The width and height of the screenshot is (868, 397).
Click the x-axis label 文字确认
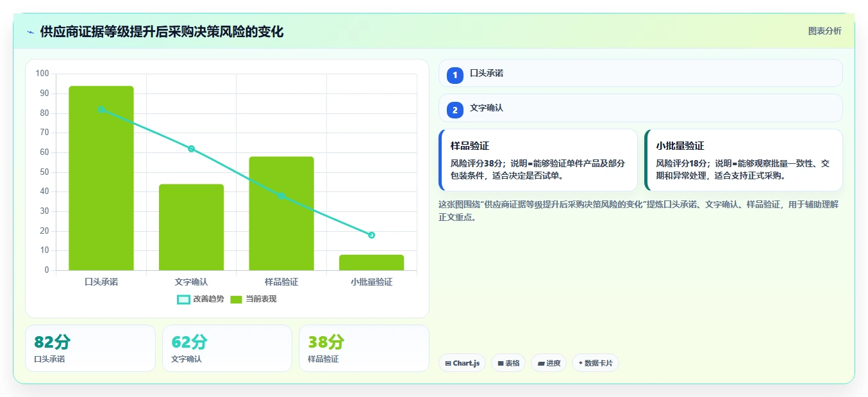click(191, 282)
